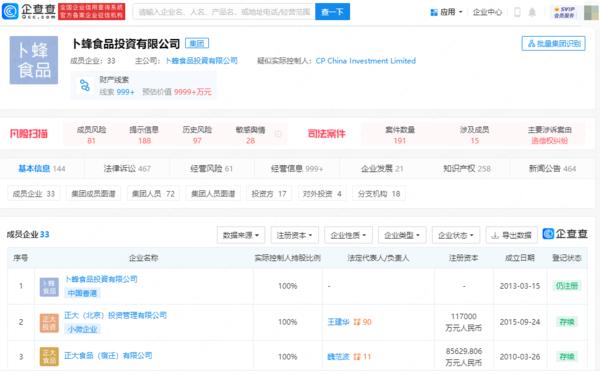Click 线索 999+ value

117,92
